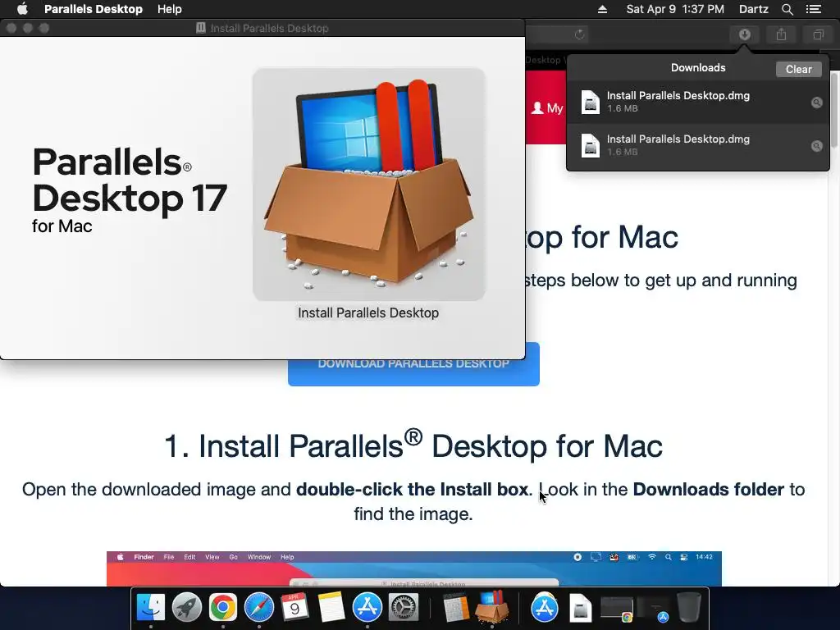
Task: Open App Store next to Notes in the Dock
Action: [367, 608]
